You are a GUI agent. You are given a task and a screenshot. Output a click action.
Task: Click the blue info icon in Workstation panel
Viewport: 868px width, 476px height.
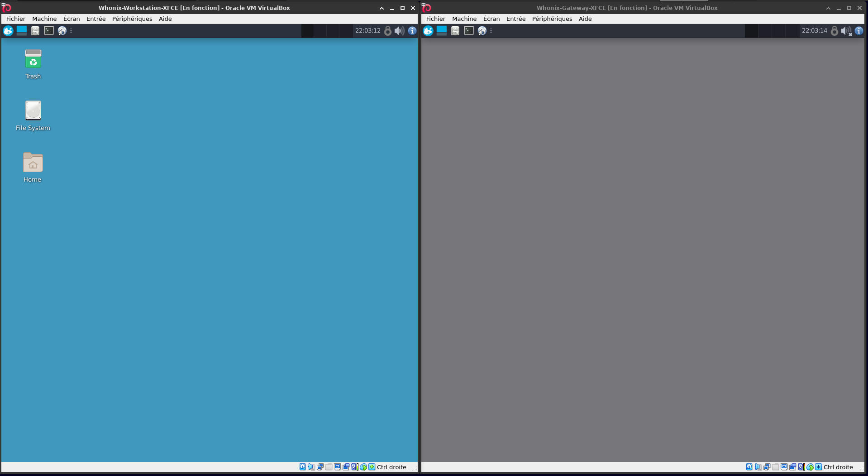tap(412, 30)
